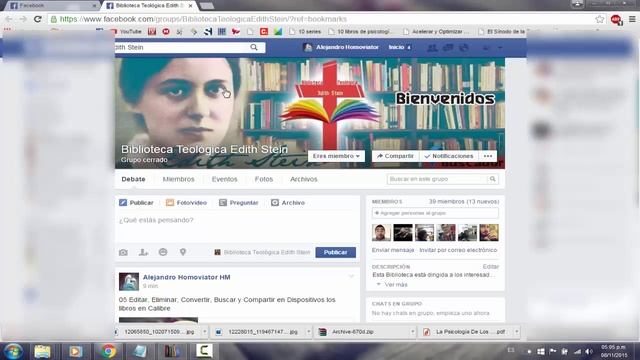Go back with the browser back arrow
Viewport: 640px width, 360px height.
[x=9, y=19]
